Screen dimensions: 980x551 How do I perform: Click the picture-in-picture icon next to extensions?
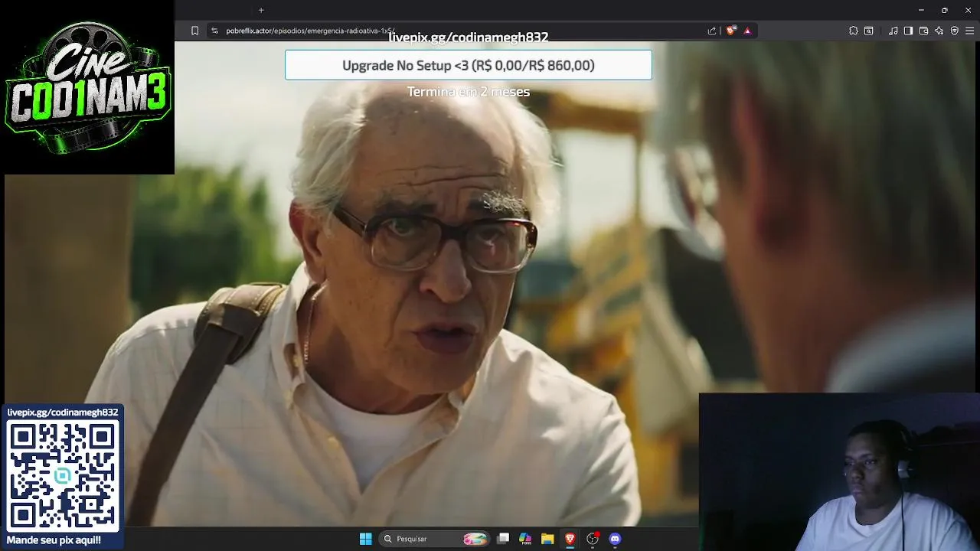(869, 31)
